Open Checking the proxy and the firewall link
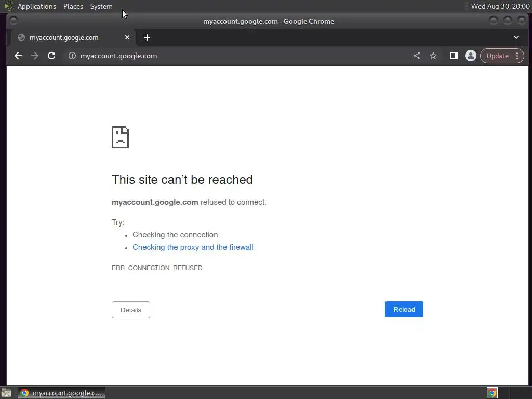Screen dimensions: 532x399 coord(193,247)
